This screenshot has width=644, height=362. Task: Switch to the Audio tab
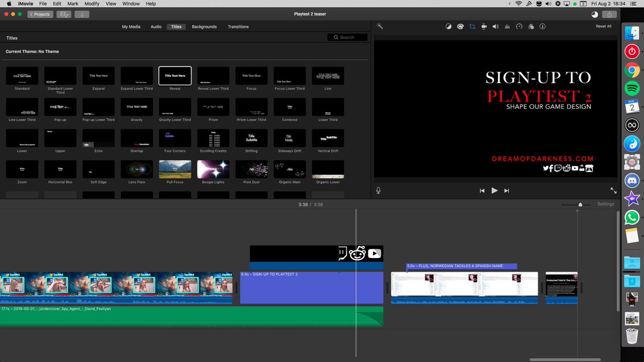click(x=156, y=27)
